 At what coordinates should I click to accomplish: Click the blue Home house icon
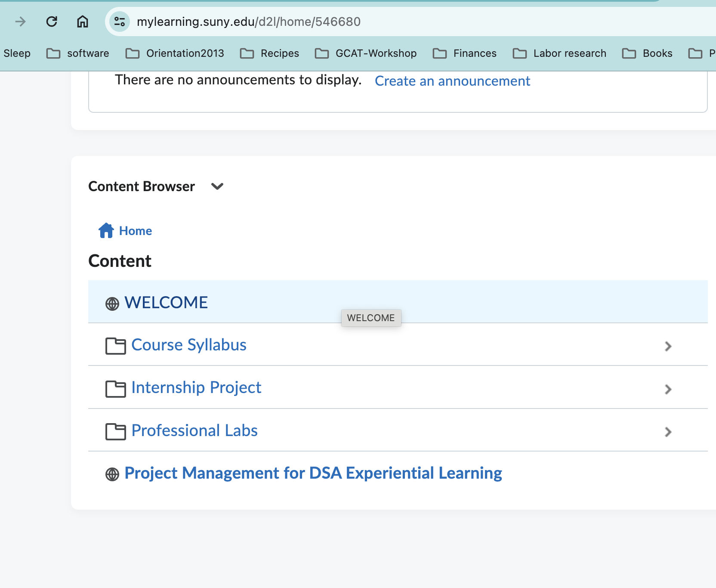pos(106,231)
